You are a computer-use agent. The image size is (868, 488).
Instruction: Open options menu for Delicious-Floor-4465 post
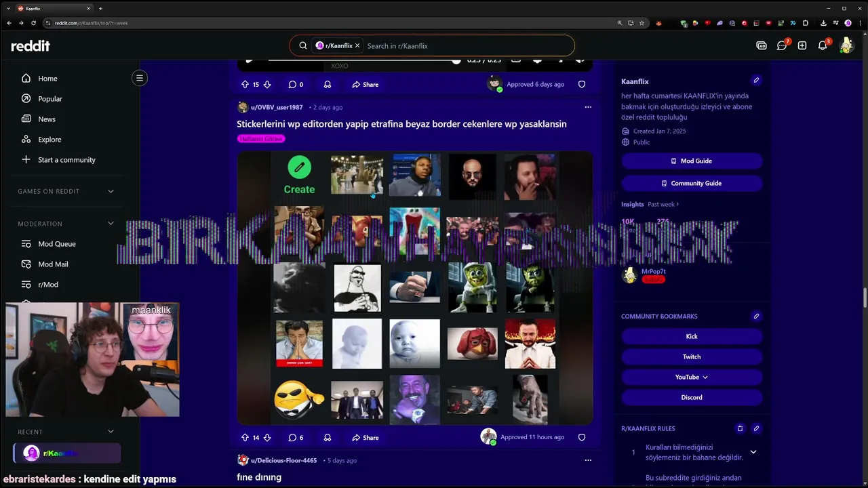[x=588, y=460]
